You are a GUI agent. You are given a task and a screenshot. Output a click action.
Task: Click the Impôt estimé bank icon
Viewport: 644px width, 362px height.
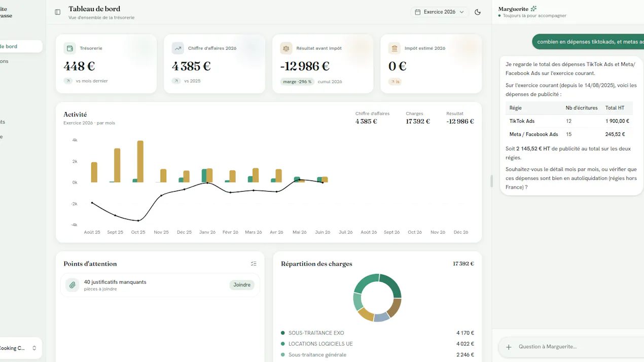[x=395, y=48]
